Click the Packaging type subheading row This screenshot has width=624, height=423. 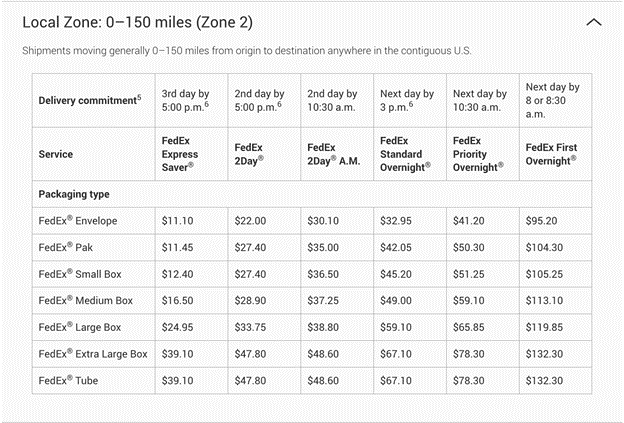(74, 193)
